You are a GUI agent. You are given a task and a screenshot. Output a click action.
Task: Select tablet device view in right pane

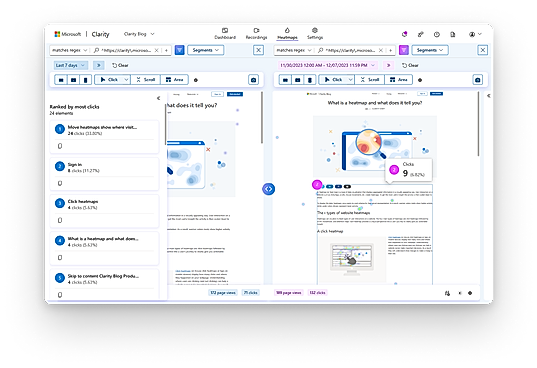click(298, 80)
